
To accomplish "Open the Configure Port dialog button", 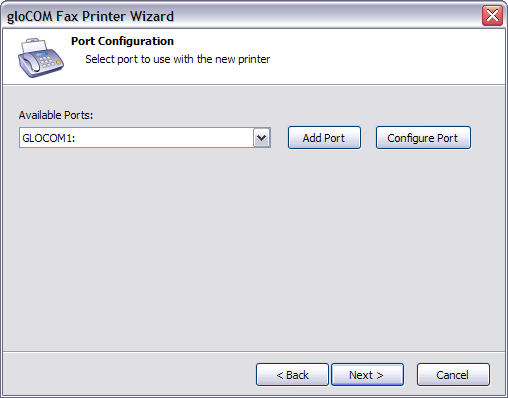I will click(x=423, y=138).
